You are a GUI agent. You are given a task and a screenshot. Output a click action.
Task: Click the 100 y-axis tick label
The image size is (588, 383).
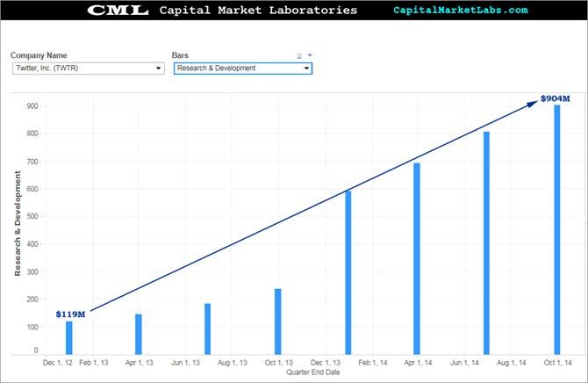pos(32,327)
